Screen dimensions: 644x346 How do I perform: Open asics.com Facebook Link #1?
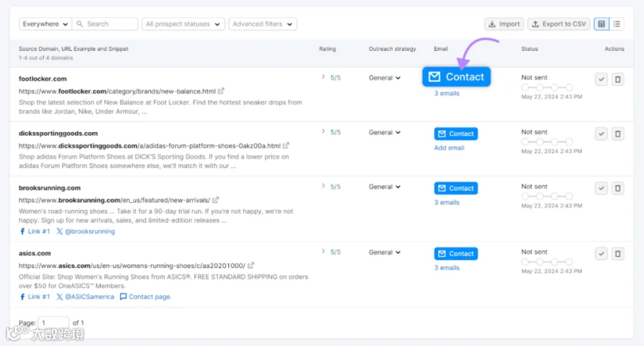coord(35,297)
